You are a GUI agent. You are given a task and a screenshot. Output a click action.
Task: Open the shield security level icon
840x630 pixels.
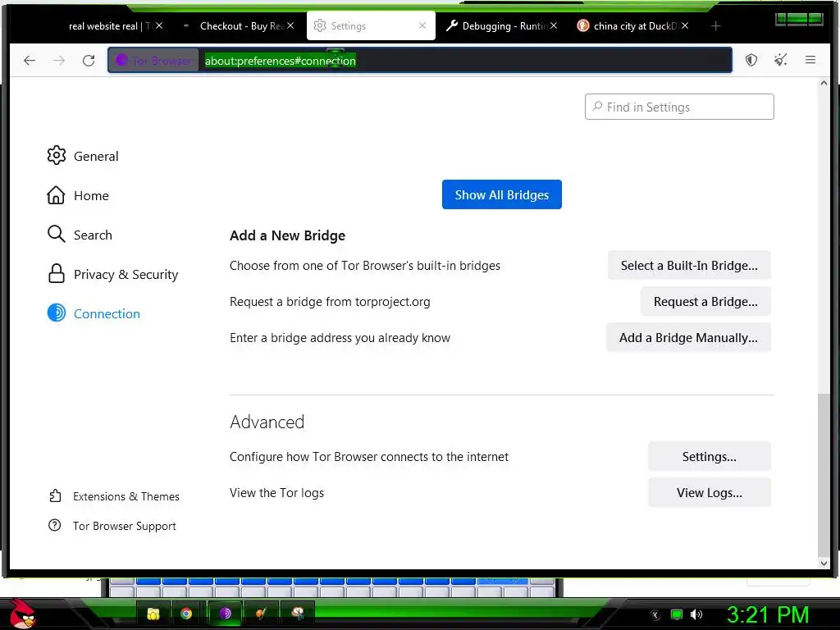coord(751,60)
